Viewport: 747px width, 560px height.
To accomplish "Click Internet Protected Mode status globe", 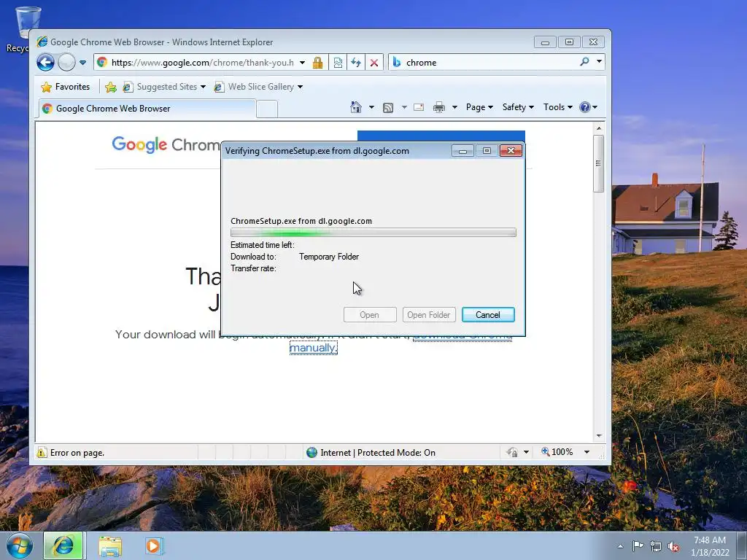I will (x=311, y=452).
